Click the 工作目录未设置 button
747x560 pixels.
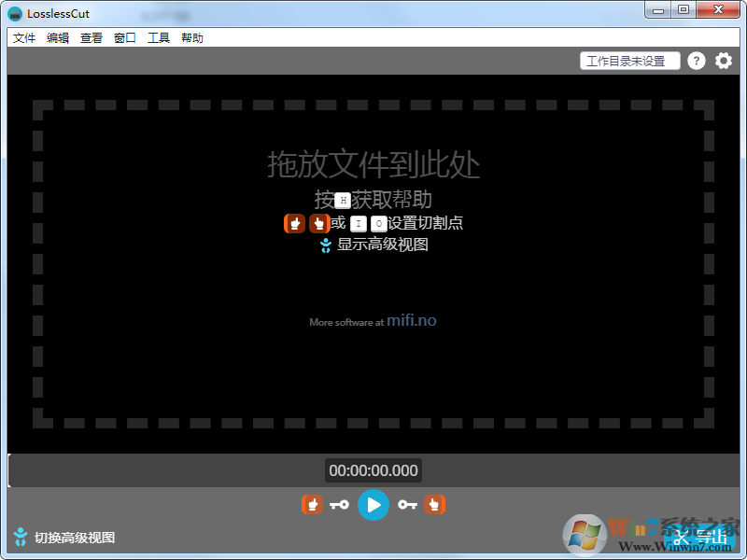pyautogui.click(x=631, y=60)
